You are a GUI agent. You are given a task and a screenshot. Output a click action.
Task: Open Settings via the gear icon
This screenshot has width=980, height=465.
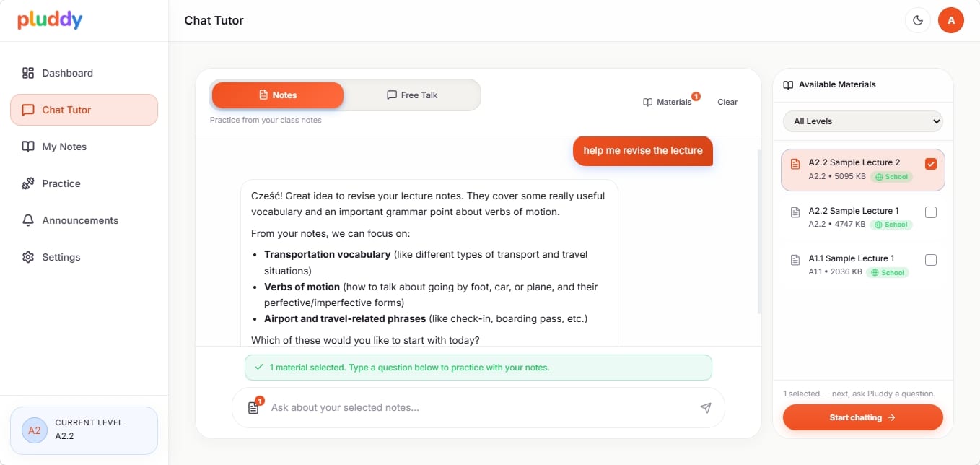[x=28, y=257]
